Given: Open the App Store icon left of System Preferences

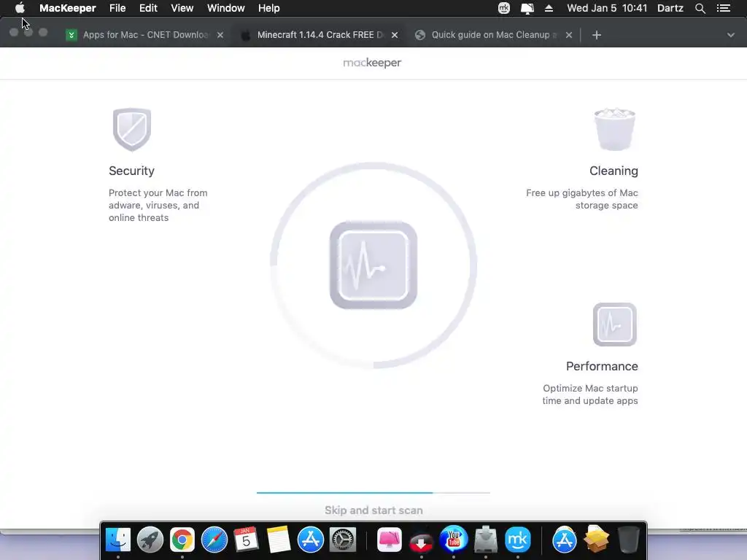Looking at the screenshot, I should [311, 540].
